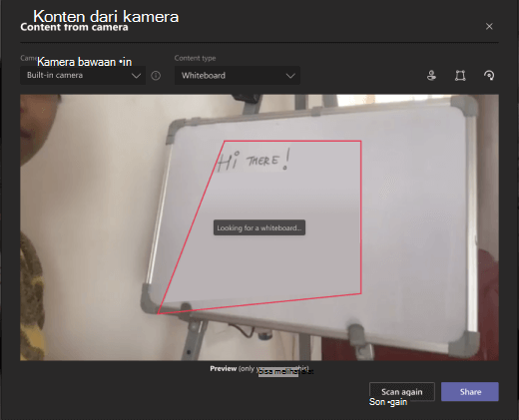
Task: Click the 'Content from camera' dialog title
Action: (x=74, y=27)
